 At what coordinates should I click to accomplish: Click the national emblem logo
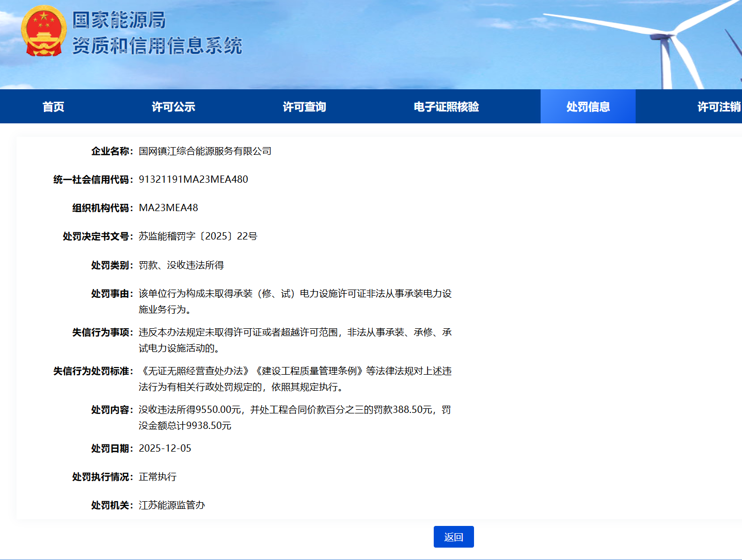[x=43, y=31]
